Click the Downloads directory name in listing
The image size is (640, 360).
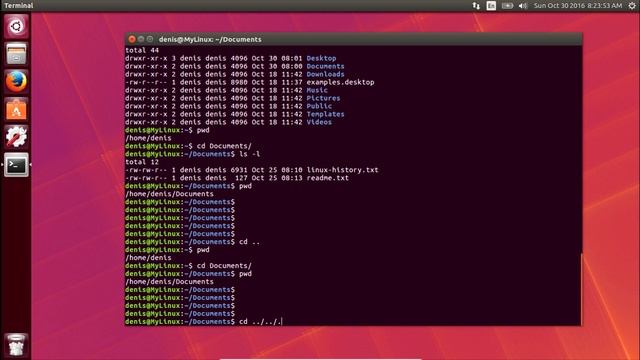click(325, 74)
